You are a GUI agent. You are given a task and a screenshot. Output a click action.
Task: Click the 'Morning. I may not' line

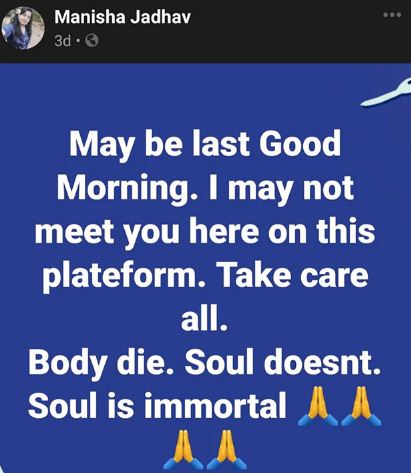pyautogui.click(x=205, y=189)
